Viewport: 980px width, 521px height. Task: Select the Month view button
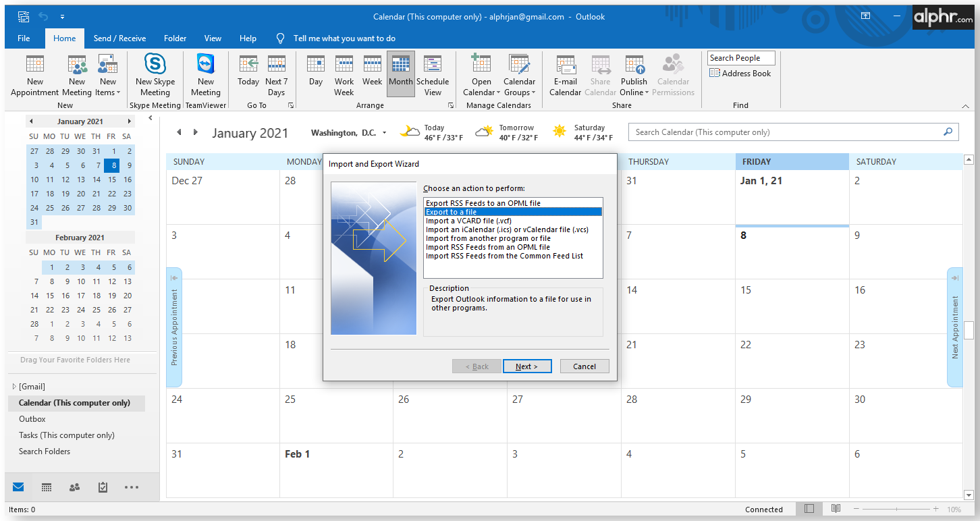point(401,74)
